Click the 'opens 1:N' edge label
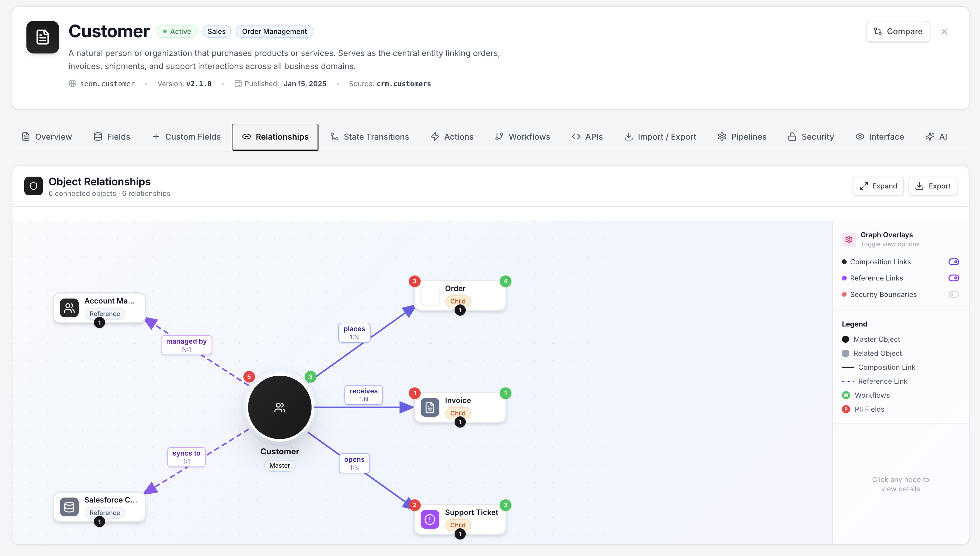 pos(354,463)
